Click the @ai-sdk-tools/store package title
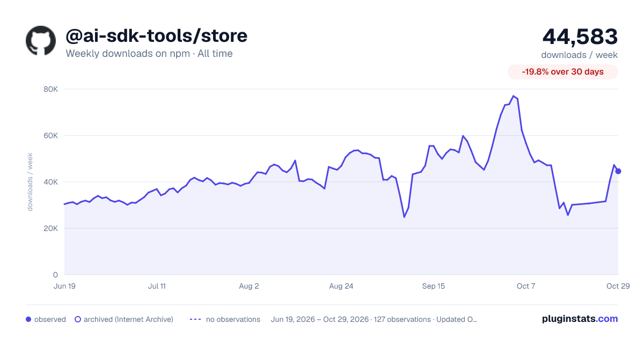Viewport: 644px width, 338px height. [156, 36]
